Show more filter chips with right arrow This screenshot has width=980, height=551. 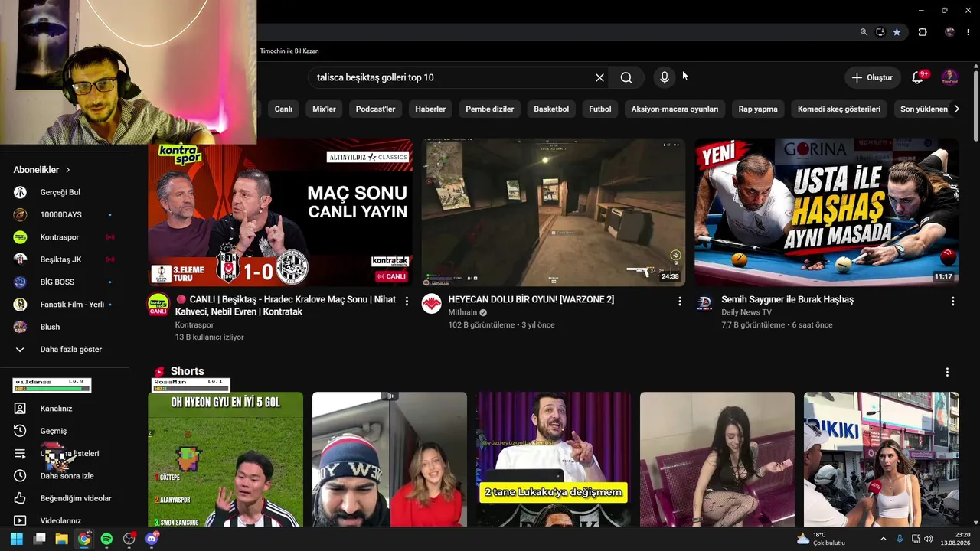[x=956, y=109]
